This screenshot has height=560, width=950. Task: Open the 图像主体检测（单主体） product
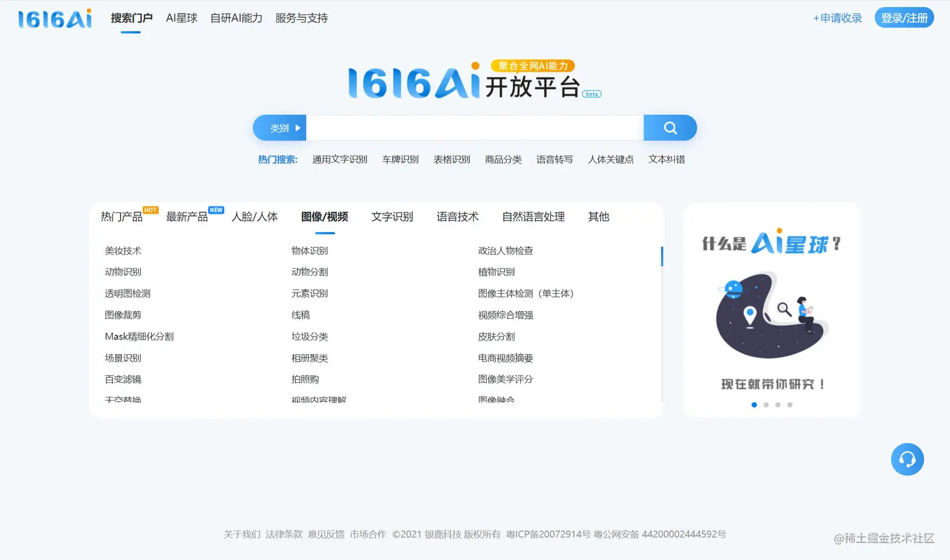[x=526, y=293]
